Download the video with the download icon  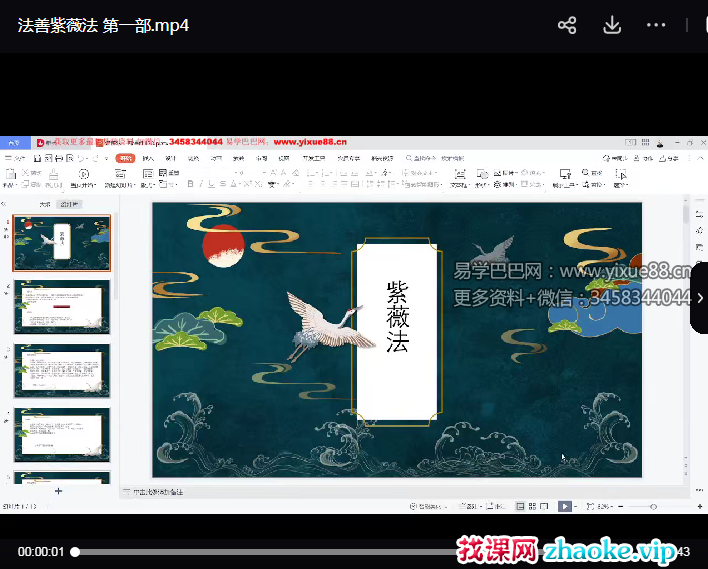(612, 25)
